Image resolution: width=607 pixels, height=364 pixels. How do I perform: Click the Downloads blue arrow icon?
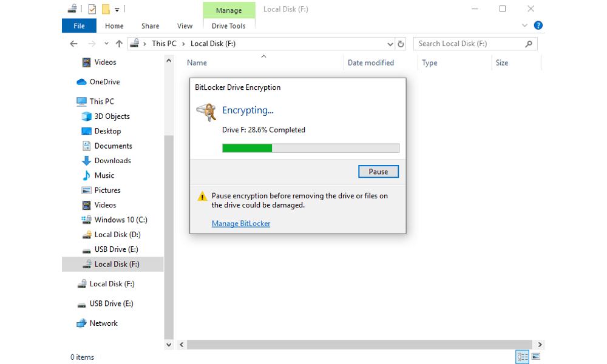coord(86,161)
